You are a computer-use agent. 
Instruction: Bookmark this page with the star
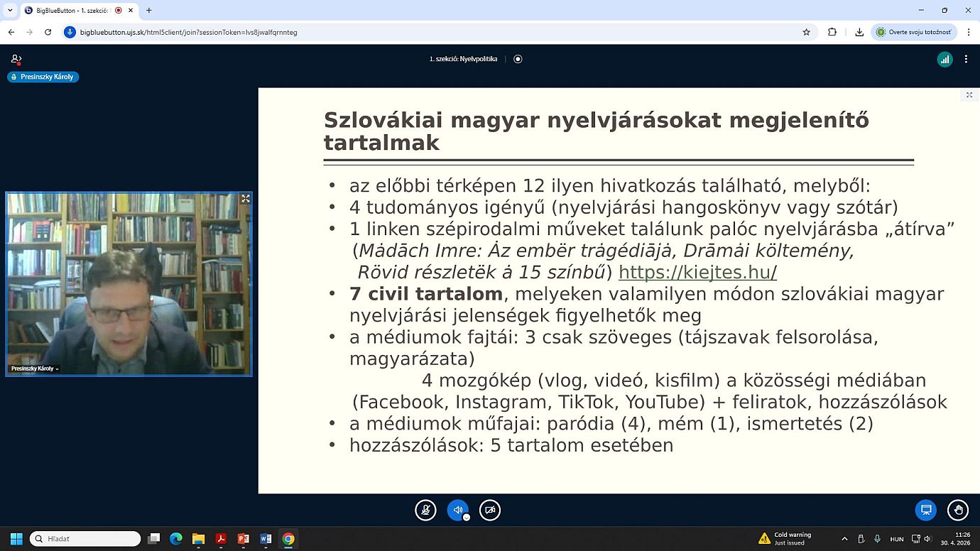[x=806, y=32]
